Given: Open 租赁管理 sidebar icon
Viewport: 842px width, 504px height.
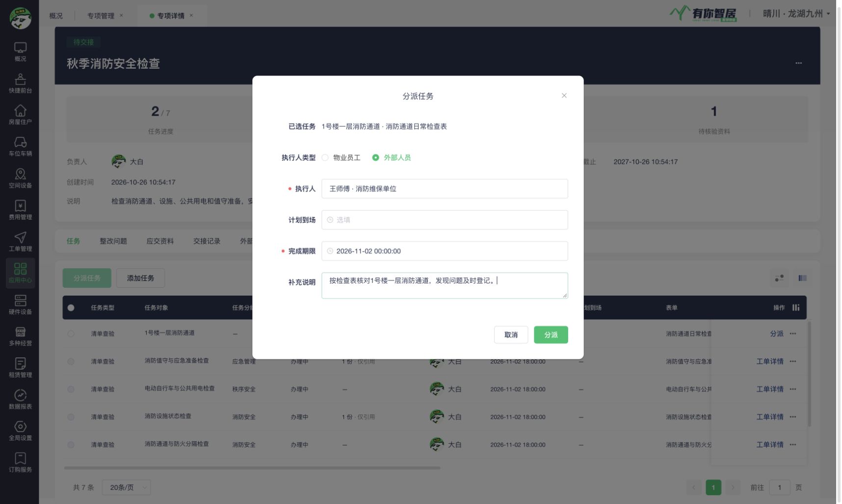Looking at the screenshot, I should pyautogui.click(x=20, y=368).
